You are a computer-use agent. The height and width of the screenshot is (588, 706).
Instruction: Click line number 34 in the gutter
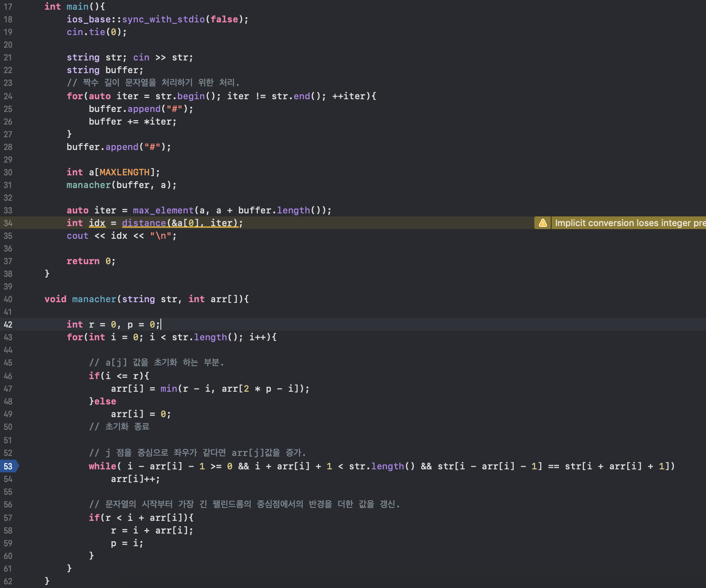coord(8,223)
